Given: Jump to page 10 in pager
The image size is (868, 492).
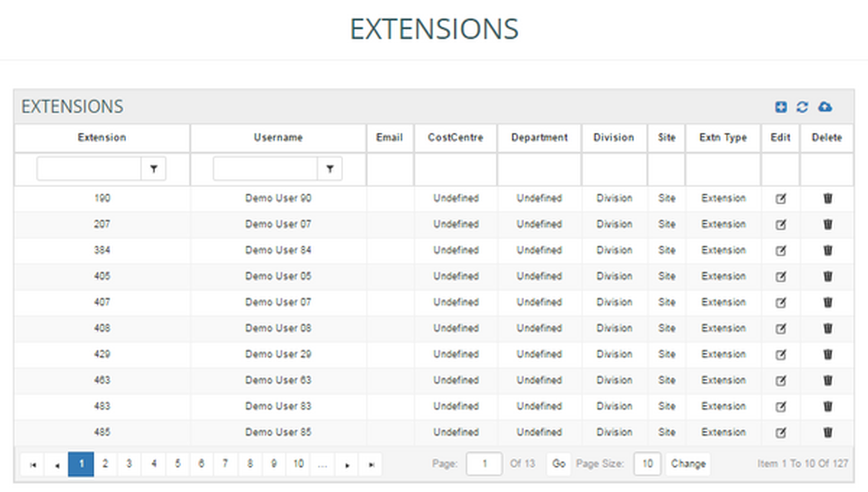Looking at the screenshot, I should pyautogui.click(x=298, y=464).
